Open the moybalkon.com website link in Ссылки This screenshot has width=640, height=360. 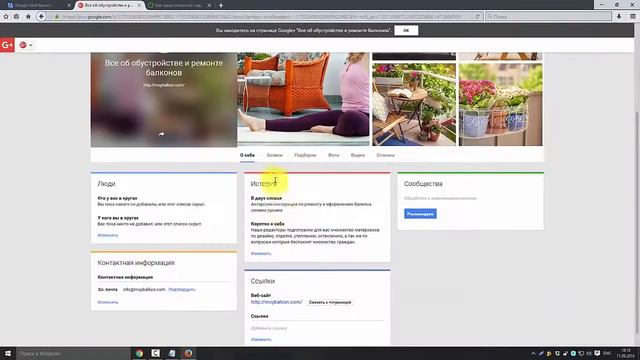tap(276, 302)
